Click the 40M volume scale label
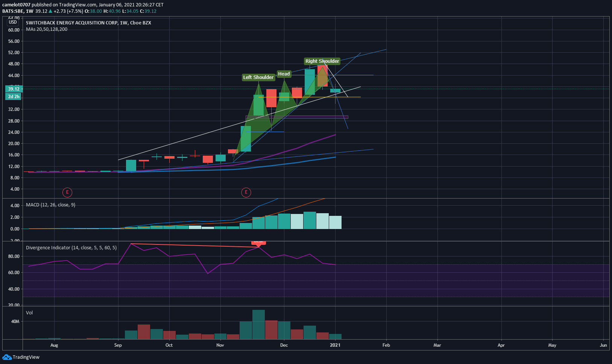Image resolution: width=612 pixels, height=364 pixels. 15,322
